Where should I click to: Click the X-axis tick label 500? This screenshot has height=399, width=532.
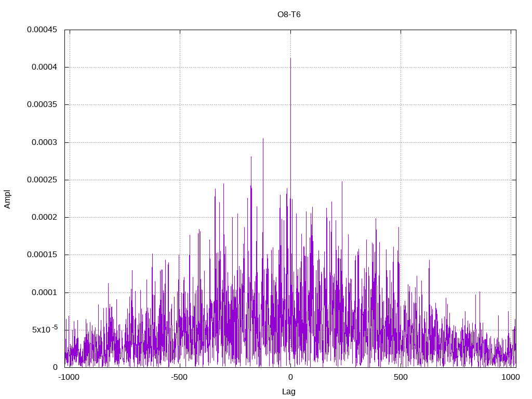401,377
